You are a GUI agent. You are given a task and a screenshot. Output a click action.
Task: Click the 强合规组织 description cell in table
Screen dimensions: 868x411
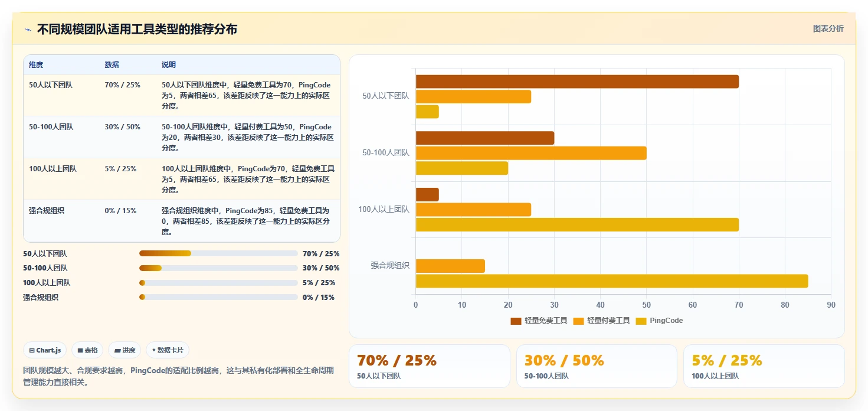point(248,221)
